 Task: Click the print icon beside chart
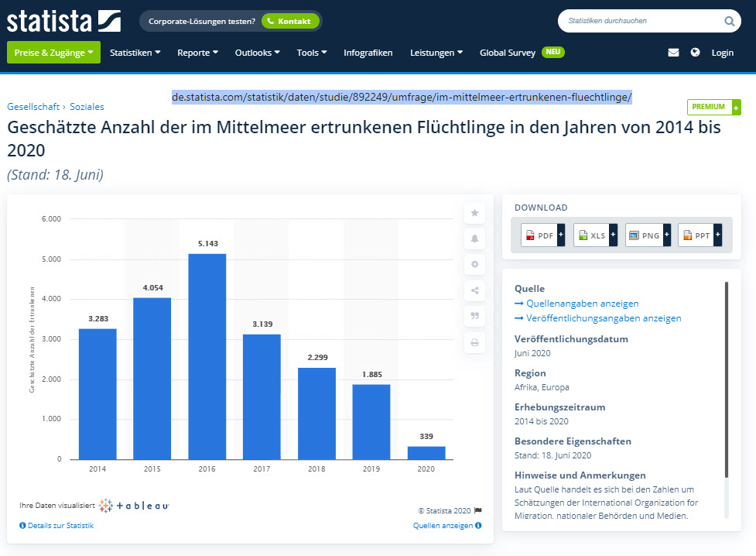tap(474, 341)
